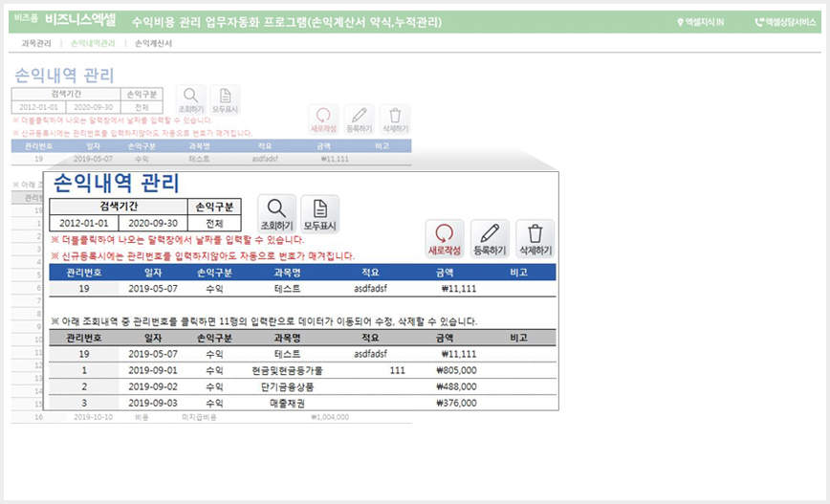Select the 손익구분 cell showing 전체

(214, 223)
